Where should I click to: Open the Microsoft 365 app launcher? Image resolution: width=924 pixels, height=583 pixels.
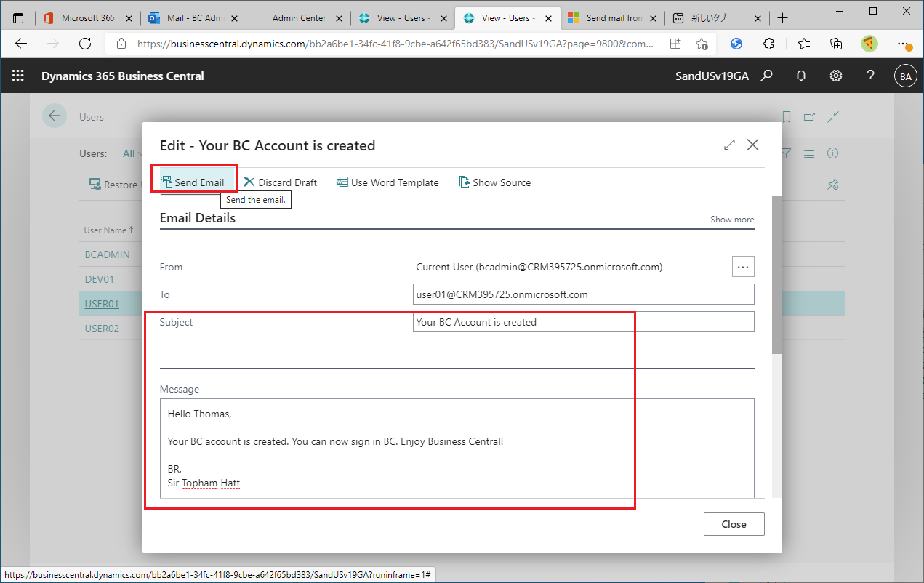pos(16,75)
